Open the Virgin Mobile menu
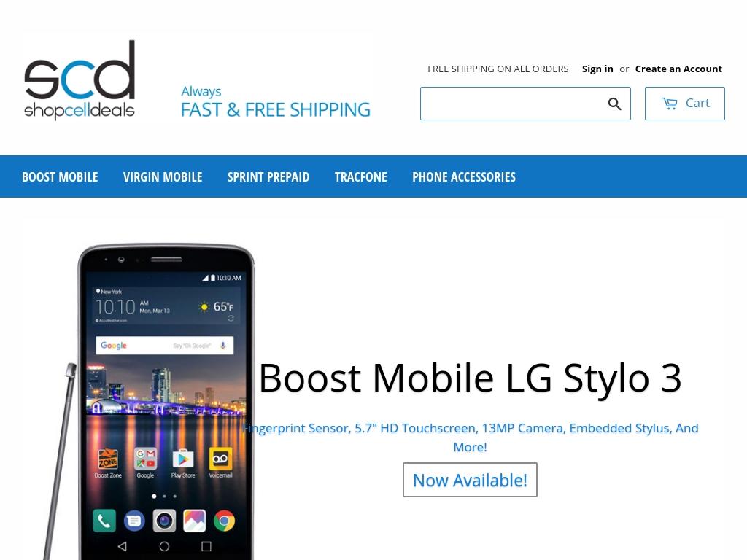Image resolution: width=747 pixels, height=560 pixels. pos(163,176)
